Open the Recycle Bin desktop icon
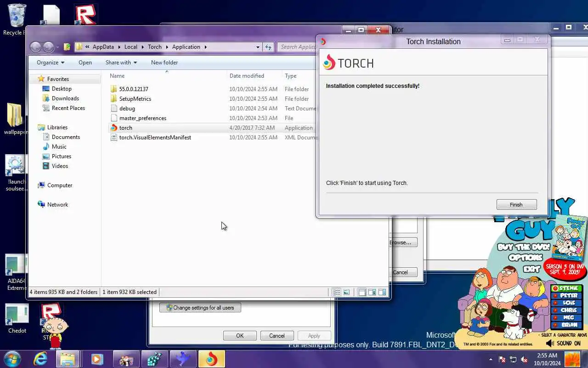Image resolution: width=588 pixels, height=368 pixels. point(17,19)
